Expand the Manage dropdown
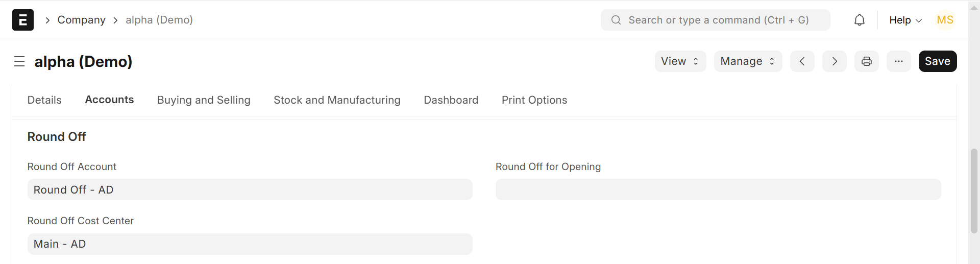This screenshot has width=980, height=264. (748, 61)
